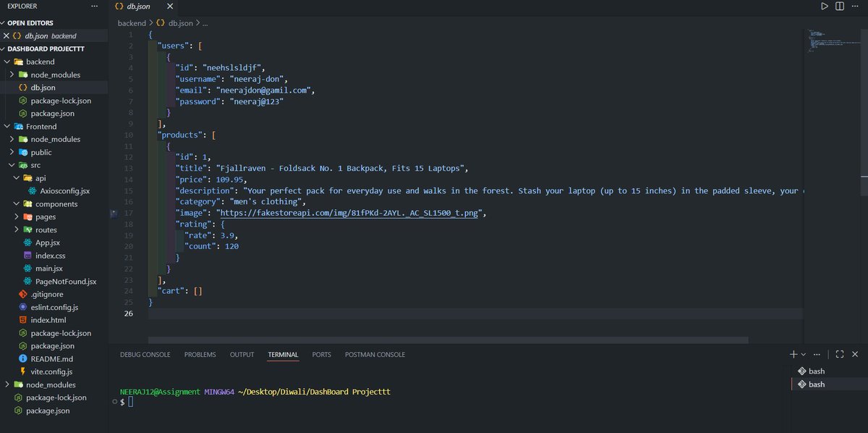Click backend in the breadcrumb path
The height and width of the screenshot is (433, 868).
(132, 23)
